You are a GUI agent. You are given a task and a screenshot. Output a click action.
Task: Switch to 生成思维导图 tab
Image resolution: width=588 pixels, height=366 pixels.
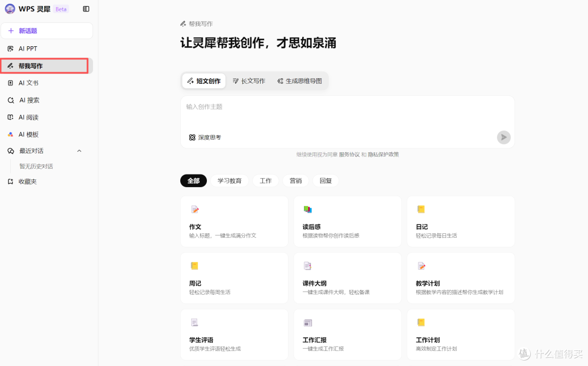tap(299, 81)
